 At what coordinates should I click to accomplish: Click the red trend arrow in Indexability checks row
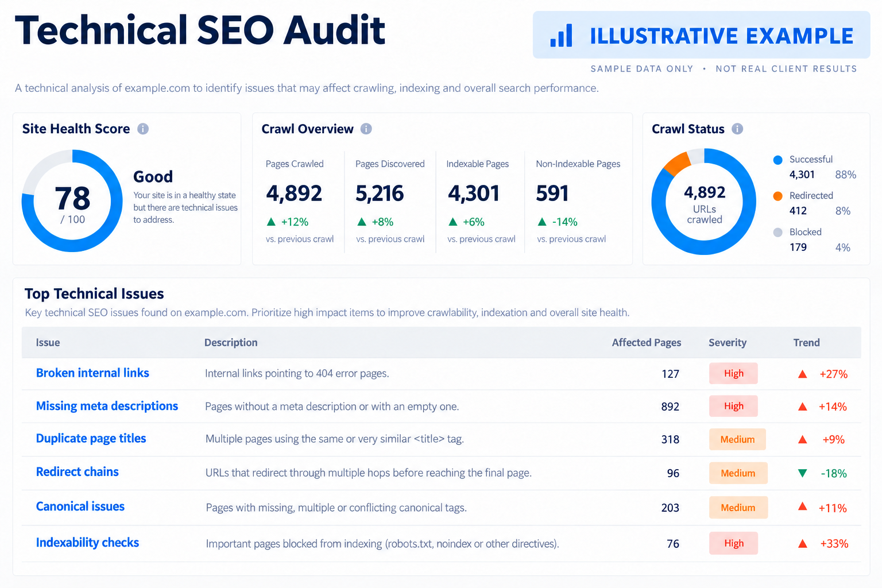point(803,544)
